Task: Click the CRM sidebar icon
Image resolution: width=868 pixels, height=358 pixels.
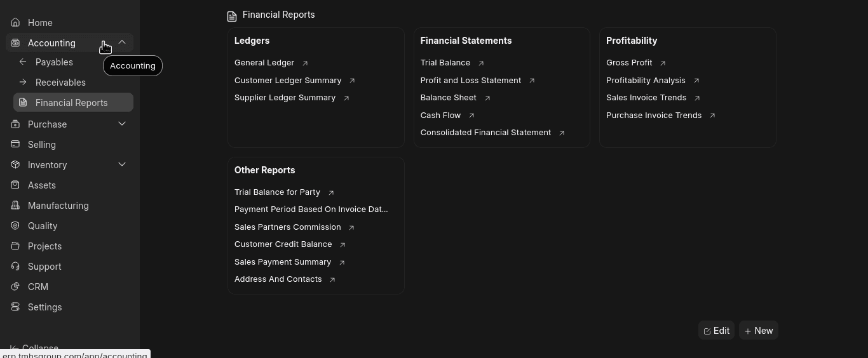Action: click(x=15, y=287)
